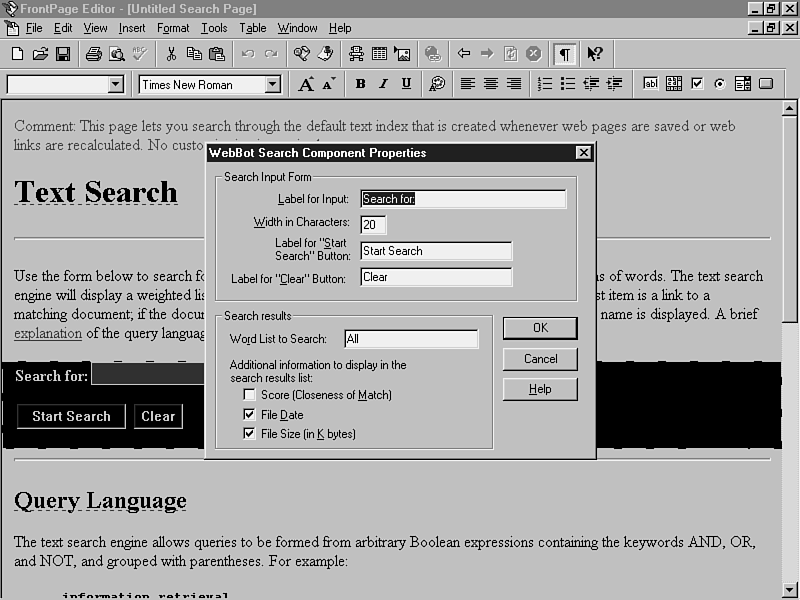Print the page using the printer icon
800x600 pixels.
93,54
